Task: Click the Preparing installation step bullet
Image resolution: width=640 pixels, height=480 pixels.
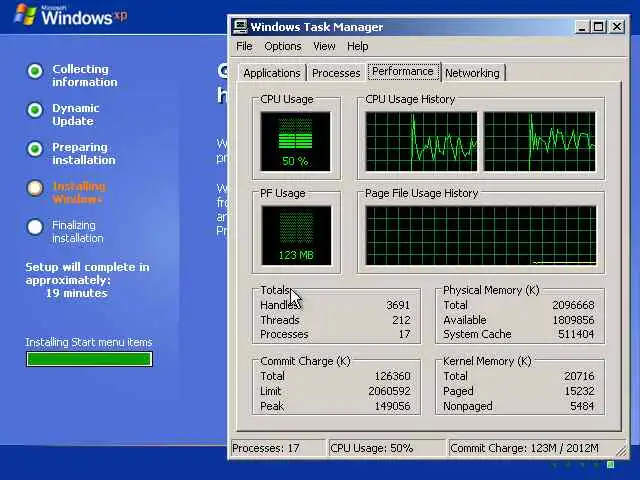Action: pyautogui.click(x=35, y=149)
